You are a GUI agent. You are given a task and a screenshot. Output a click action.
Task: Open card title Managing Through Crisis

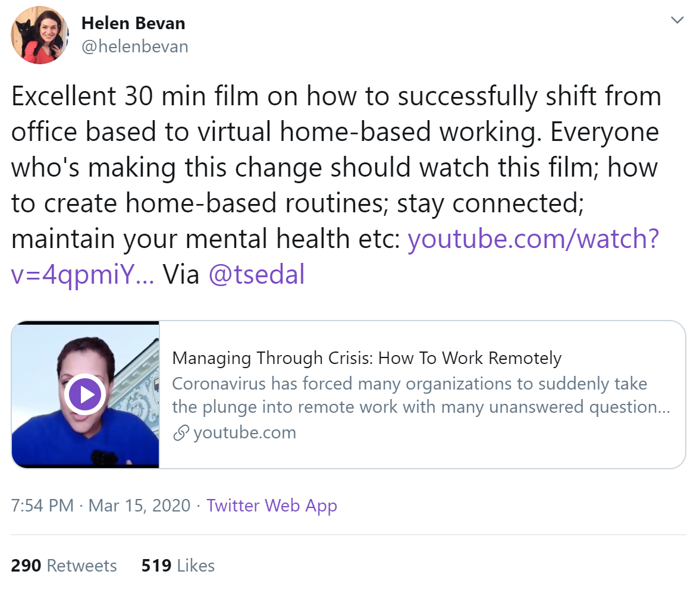[x=366, y=358]
